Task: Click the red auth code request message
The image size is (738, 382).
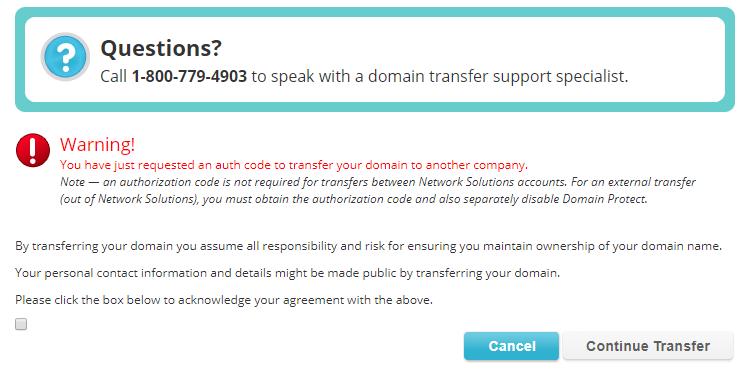Action: (x=294, y=165)
